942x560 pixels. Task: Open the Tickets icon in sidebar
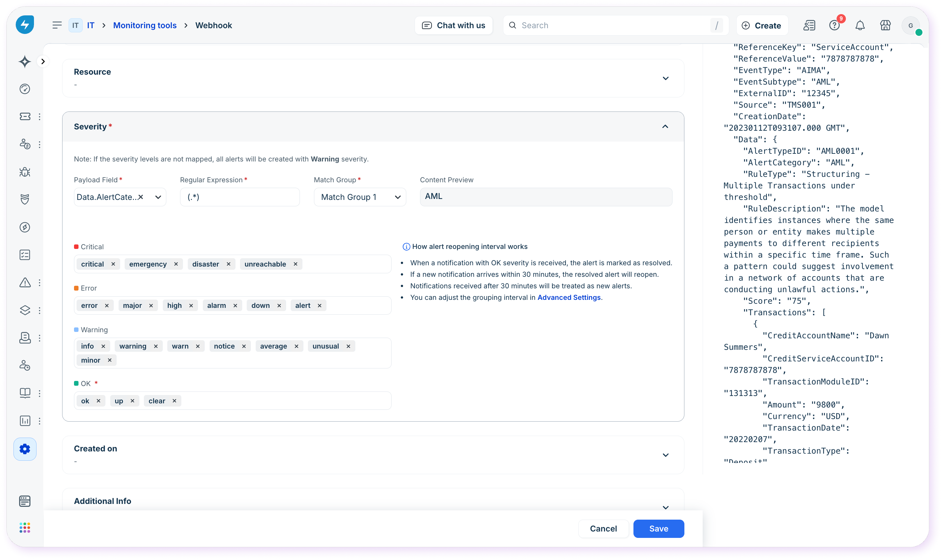[x=25, y=116]
